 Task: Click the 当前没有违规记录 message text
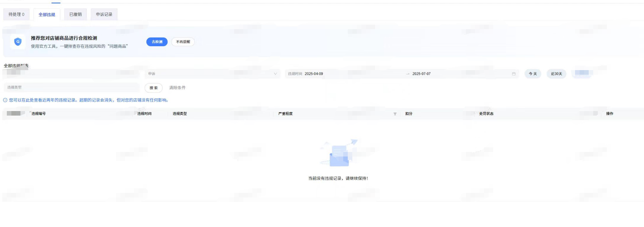[x=338, y=178]
